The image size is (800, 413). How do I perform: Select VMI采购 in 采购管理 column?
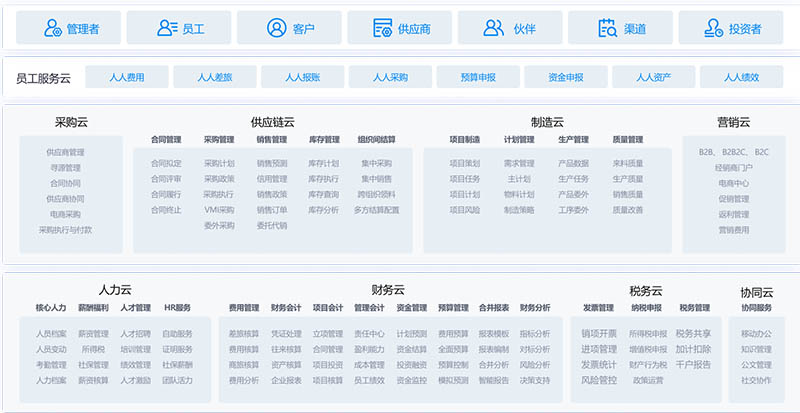coord(219,210)
